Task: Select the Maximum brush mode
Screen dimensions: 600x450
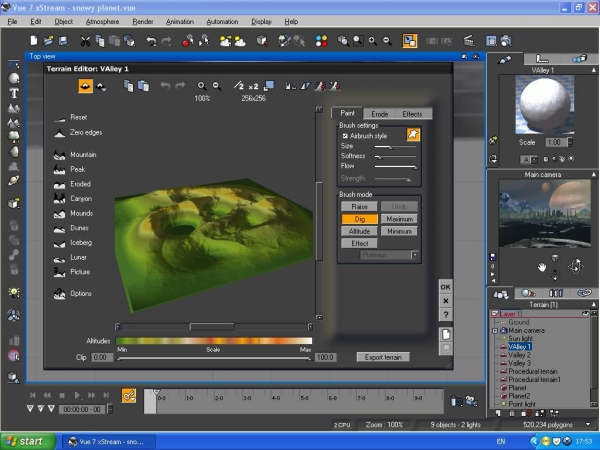Action: (x=399, y=219)
